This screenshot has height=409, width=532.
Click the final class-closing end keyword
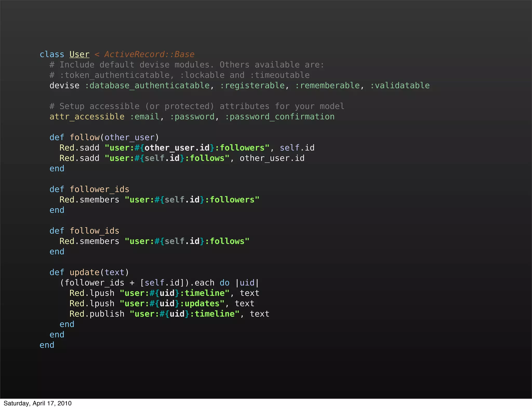click(x=47, y=345)
